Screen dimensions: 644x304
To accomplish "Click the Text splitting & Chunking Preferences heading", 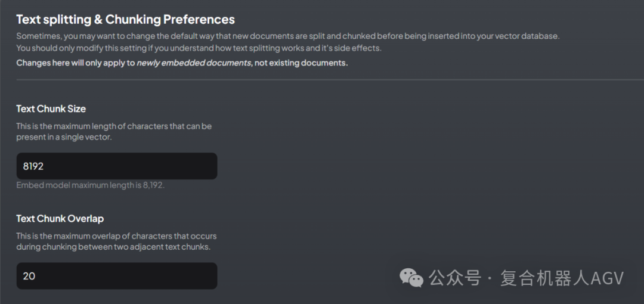I will pyautogui.click(x=125, y=20).
